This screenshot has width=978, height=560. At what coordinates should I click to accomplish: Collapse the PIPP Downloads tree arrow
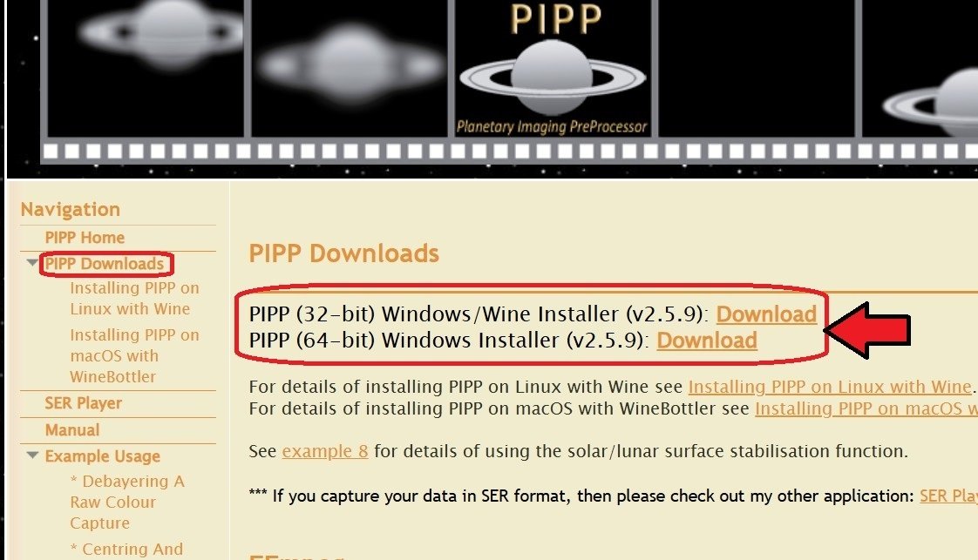[32, 263]
